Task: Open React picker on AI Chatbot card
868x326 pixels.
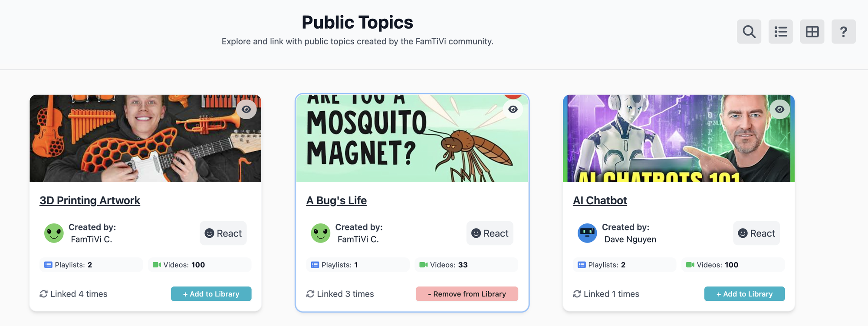Action: 756,233
